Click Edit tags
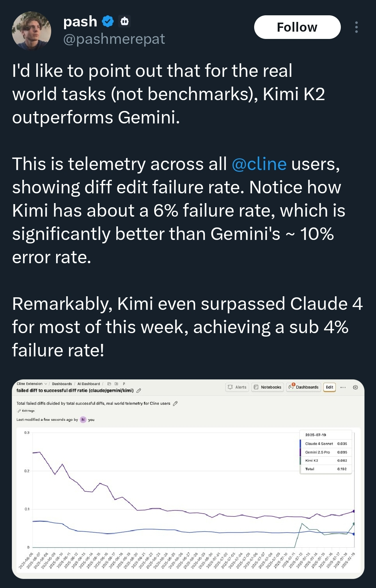 (x=26, y=411)
